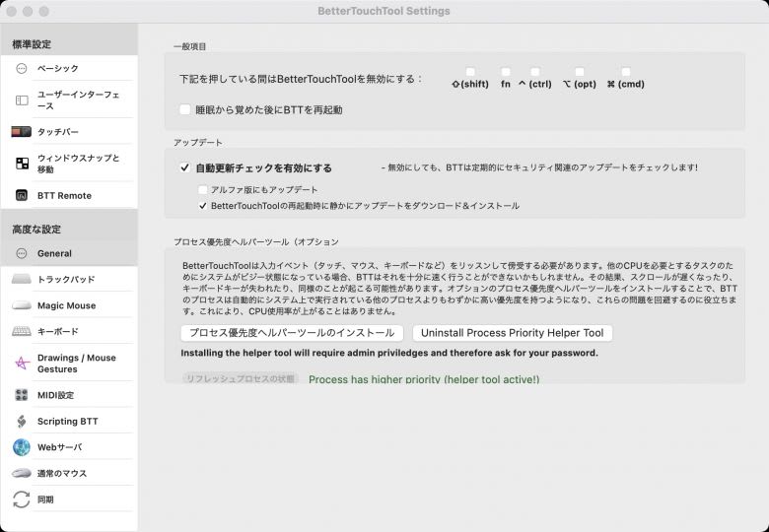769x532 pixels.
Task: Click the ウィンドウスナップと移動 grid icon
Action: [x=22, y=164]
